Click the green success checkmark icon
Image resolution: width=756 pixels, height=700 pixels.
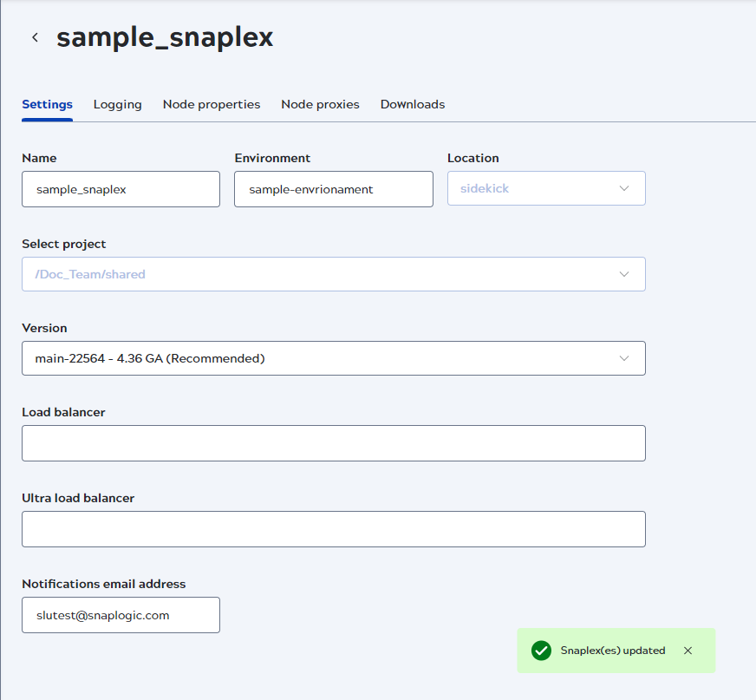point(542,651)
